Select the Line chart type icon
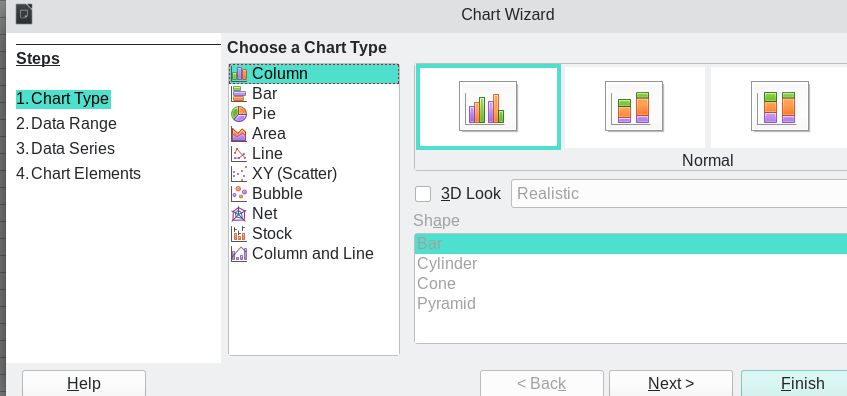This screenshot has height=396, width=847. (x=239, y=153)
